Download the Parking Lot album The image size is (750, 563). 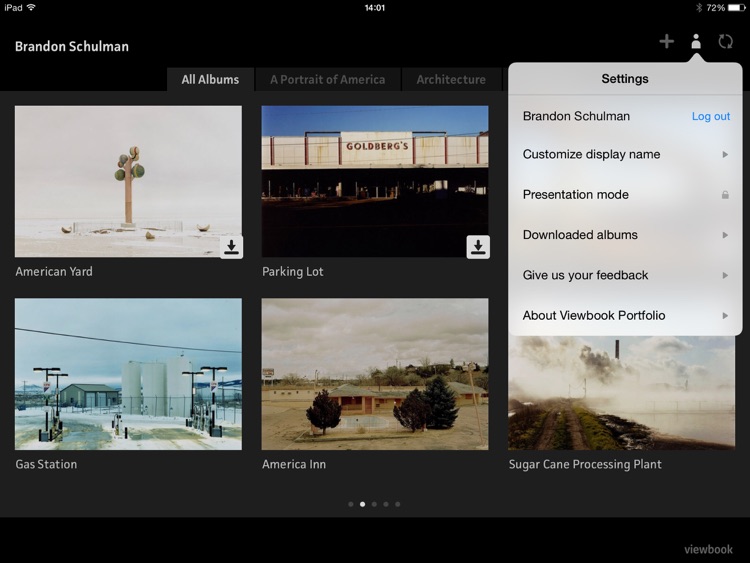pyautogui.click(x=478, y=247)
